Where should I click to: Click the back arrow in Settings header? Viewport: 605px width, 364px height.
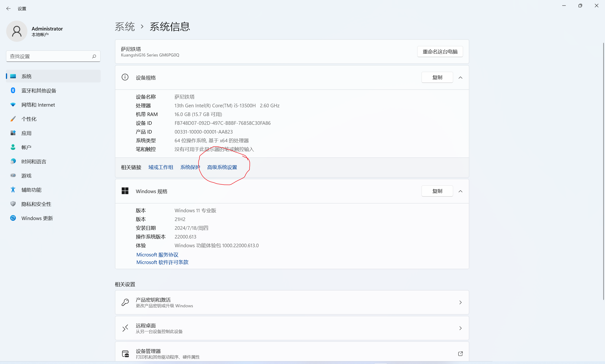[x=8, y=9]
